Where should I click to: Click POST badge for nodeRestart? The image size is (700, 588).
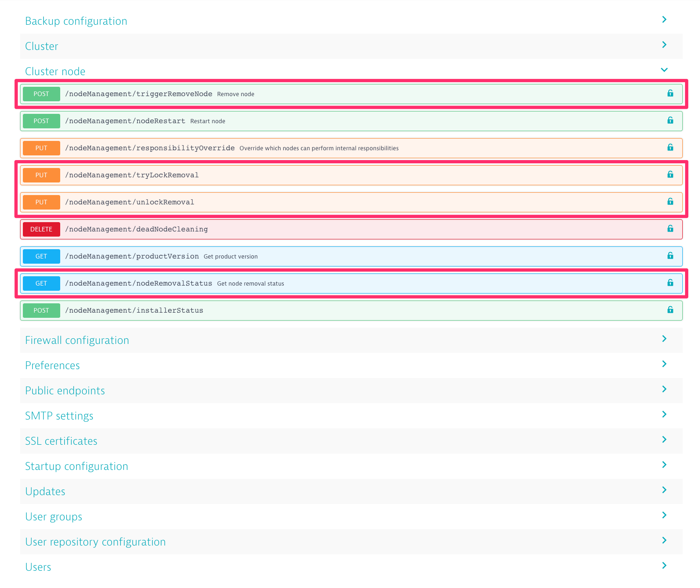pos(42,121)
